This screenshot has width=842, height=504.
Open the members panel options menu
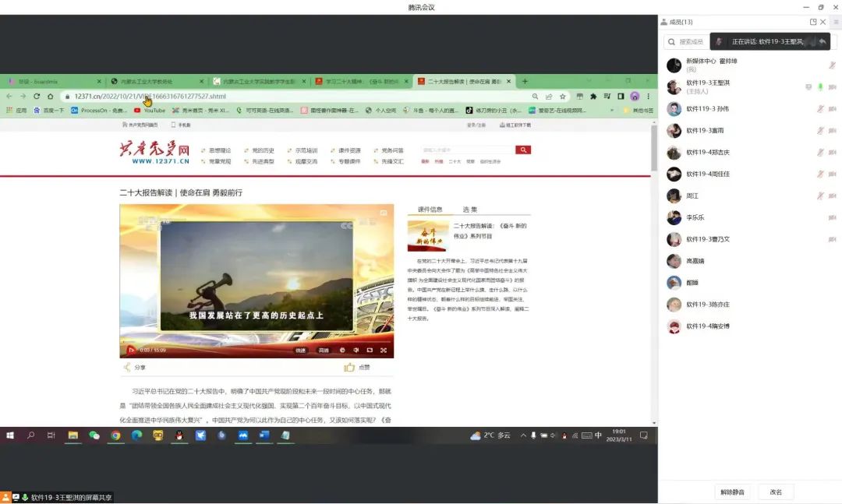pos(836,22)
